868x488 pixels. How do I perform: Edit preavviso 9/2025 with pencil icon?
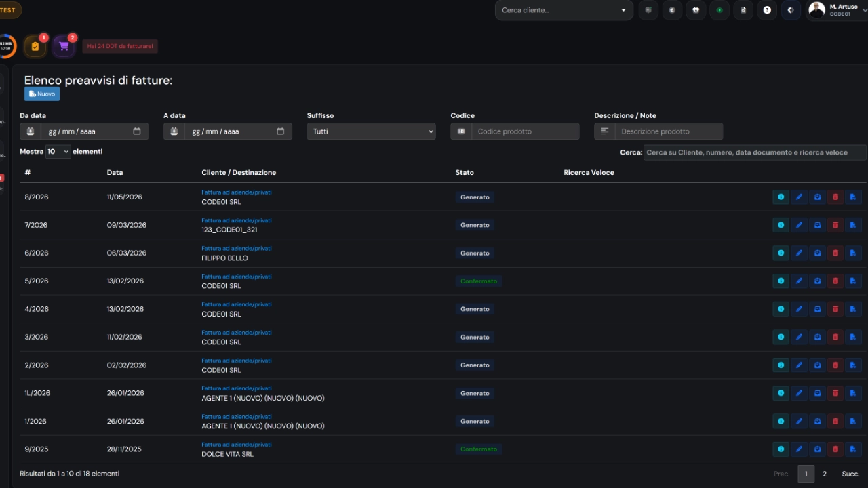click(x=799, y=449)
